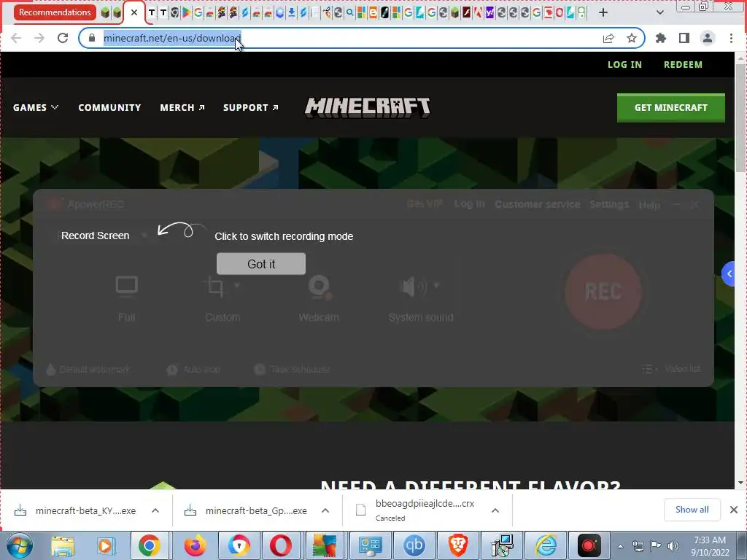The width and height of the screenshot is (747, 560).
Task: Open Opera from the taskbar
Action: 281,545
